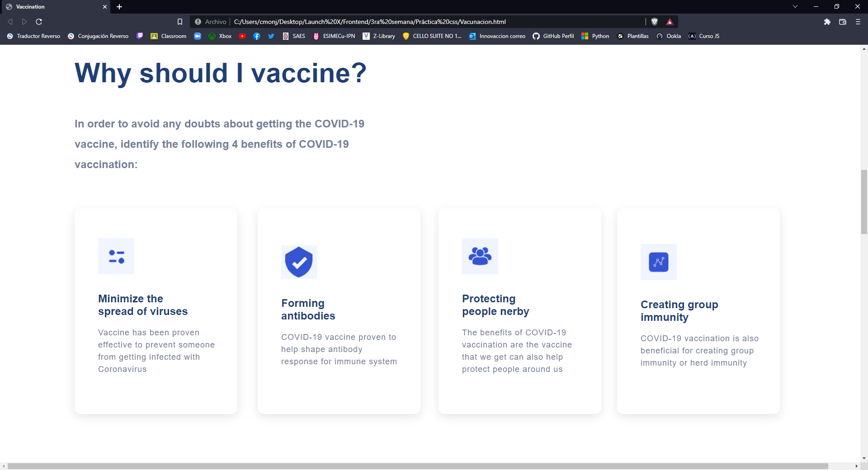868x470 pixels.
Task: Open the Twitter bookmark icon
Action: (x=271, y=36)
